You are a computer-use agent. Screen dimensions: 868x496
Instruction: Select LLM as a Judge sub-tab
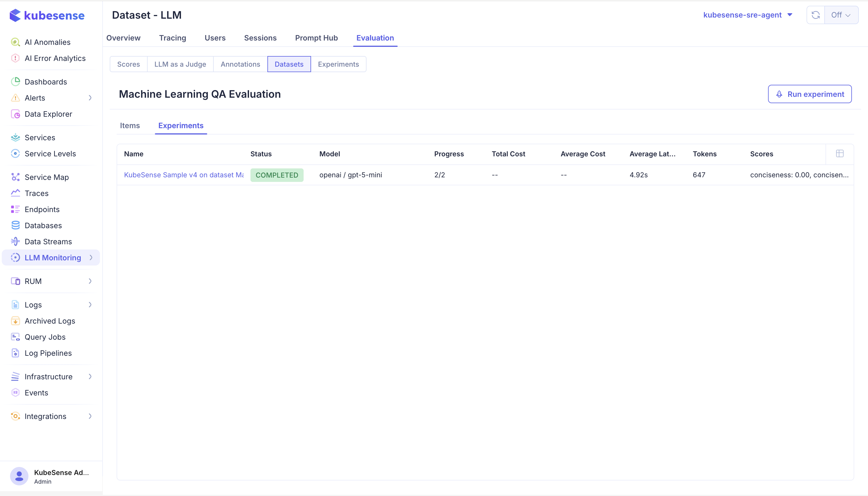(180, 64)
